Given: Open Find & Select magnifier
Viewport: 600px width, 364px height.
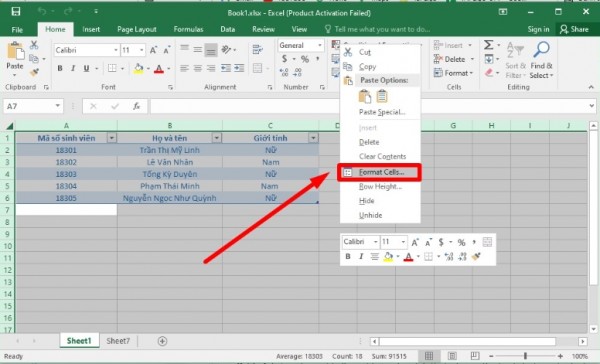Looking at the screenshot, I should pyautogui.click(x=541, y=60).
